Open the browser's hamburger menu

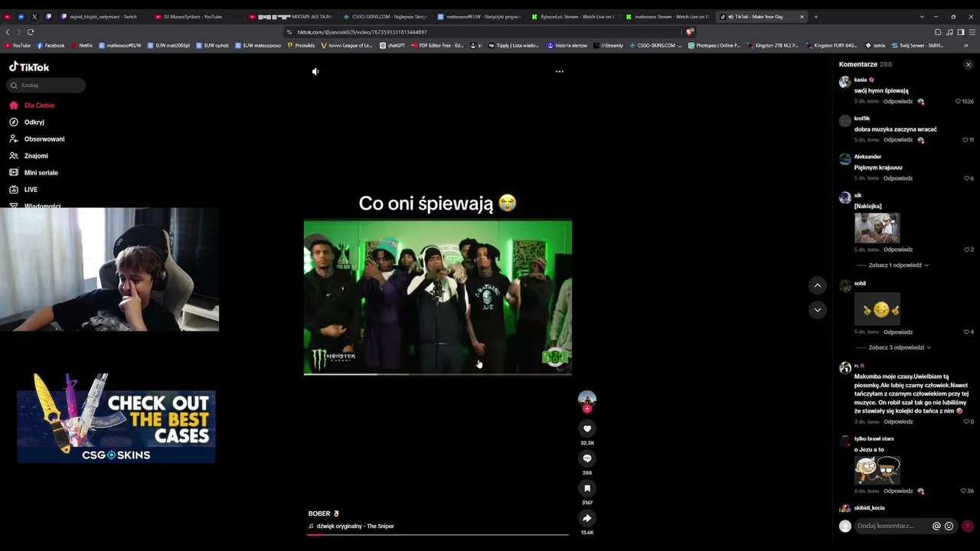(x=972, y=32)
